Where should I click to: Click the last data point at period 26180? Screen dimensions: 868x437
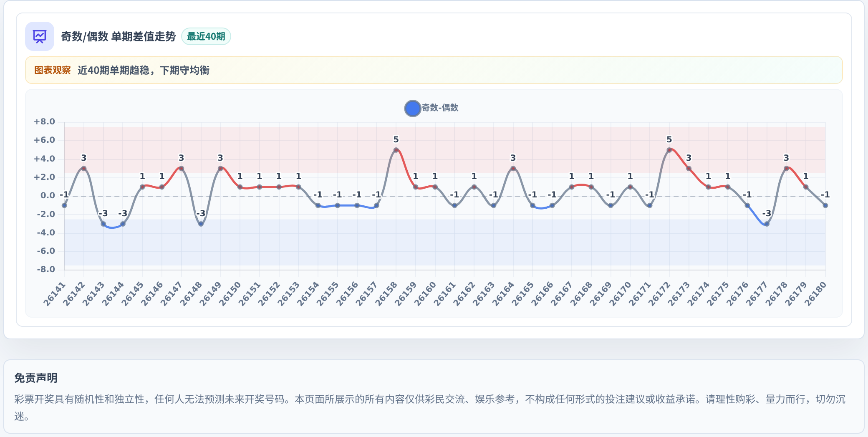[x=825, y=205]
